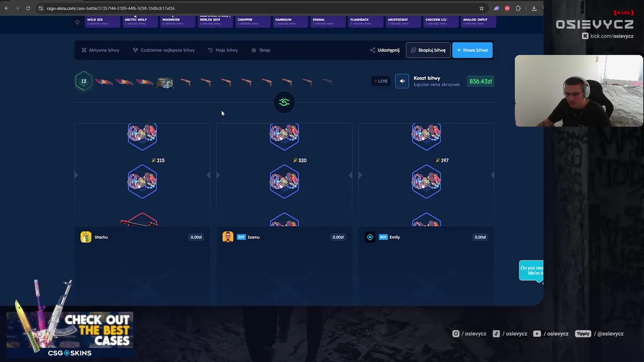644x362 pixels.
Task: Open the browser downloads icon
Action: (534, 8)
